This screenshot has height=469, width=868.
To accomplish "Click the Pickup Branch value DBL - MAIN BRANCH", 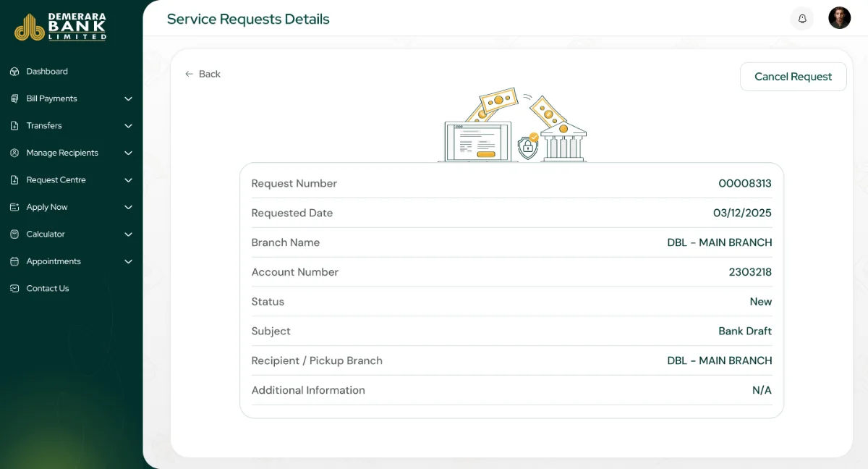I will pos(720,360).
